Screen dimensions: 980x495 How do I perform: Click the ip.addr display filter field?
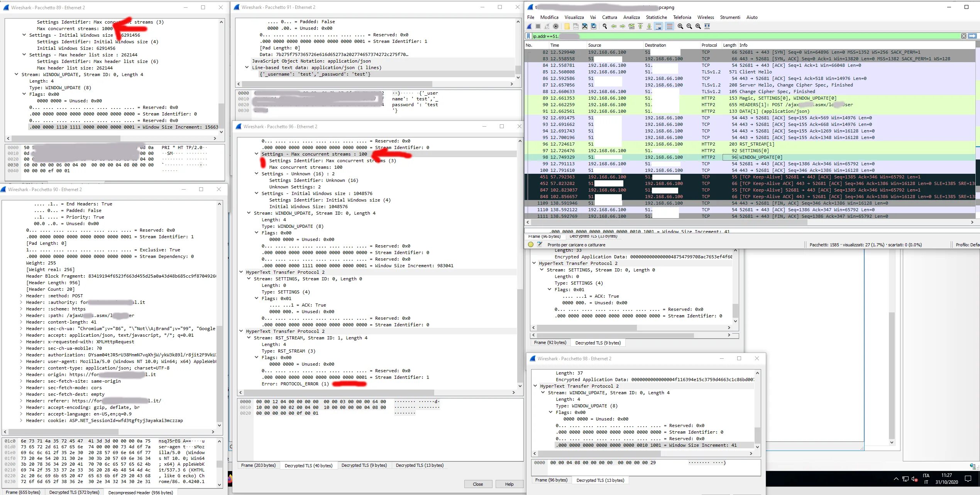coord(745,36)
